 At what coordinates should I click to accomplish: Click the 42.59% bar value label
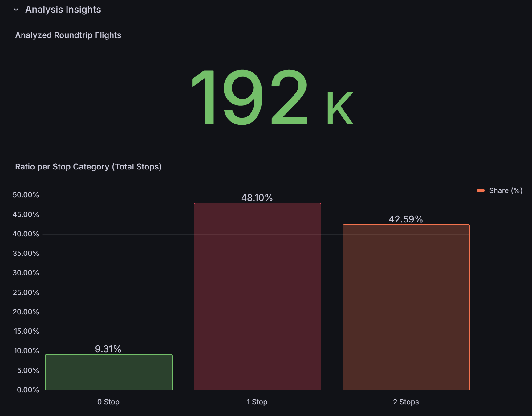pos(405,219)
